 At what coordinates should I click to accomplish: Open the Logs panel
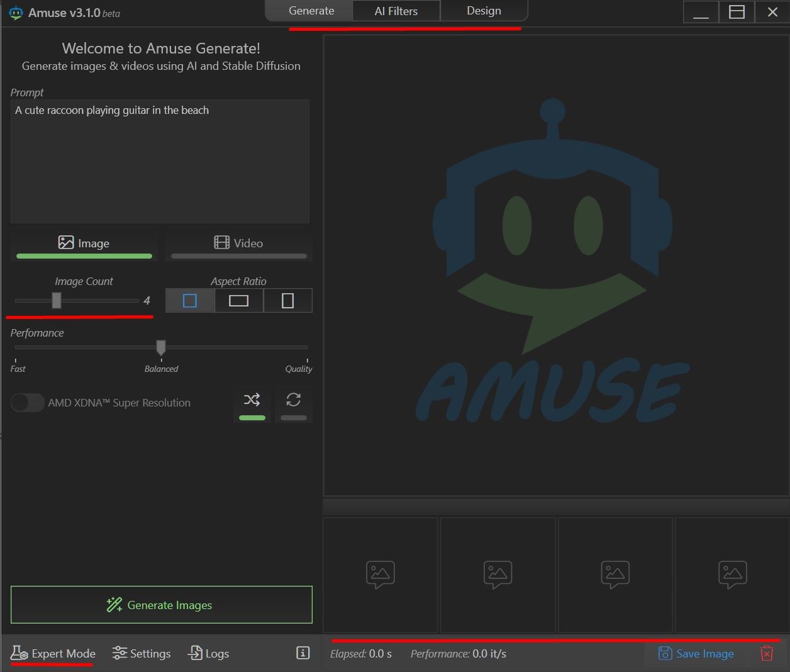click(x=209, y=654)
